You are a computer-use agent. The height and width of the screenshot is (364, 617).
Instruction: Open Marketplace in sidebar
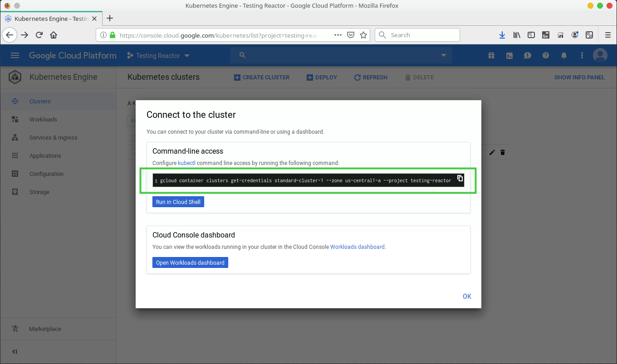tap(58, 329)
